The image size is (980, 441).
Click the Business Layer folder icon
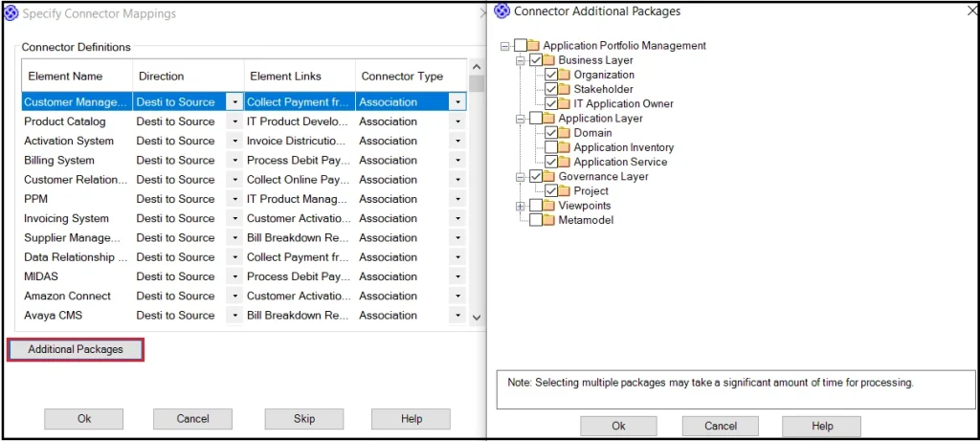(x=548, y=60)
